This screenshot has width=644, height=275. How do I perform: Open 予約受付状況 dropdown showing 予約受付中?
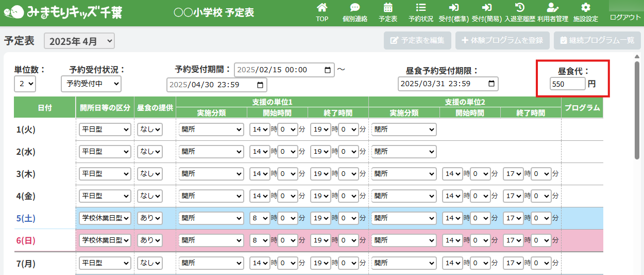tap(91, 84)
